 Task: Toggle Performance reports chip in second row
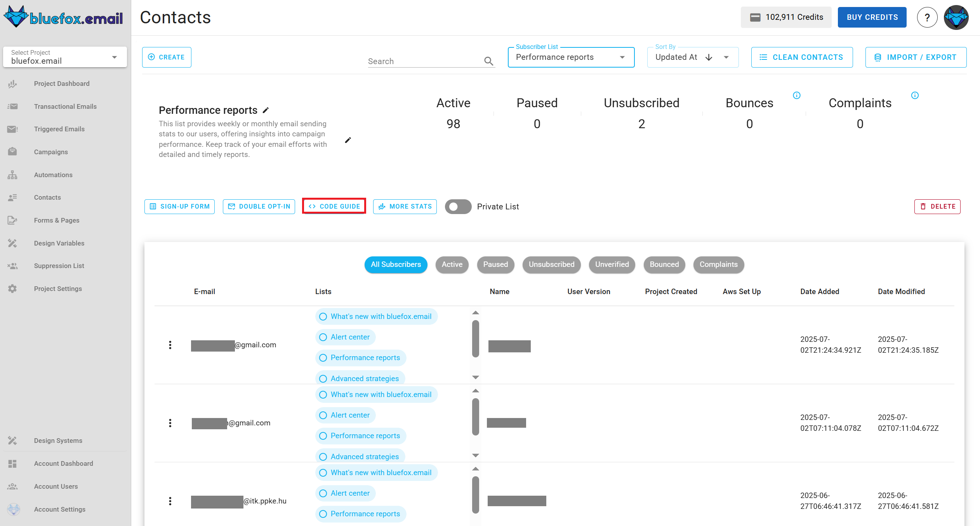(x=361, y=436)
